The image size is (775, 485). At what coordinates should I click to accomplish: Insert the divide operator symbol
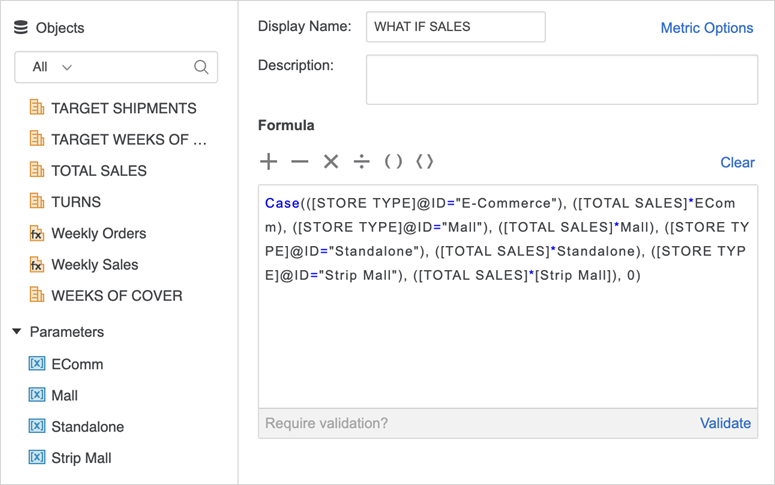pos(362,162)
